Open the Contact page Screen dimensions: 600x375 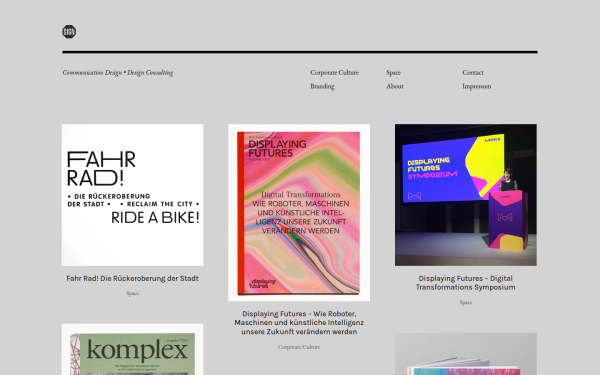[x=473, y=72]
